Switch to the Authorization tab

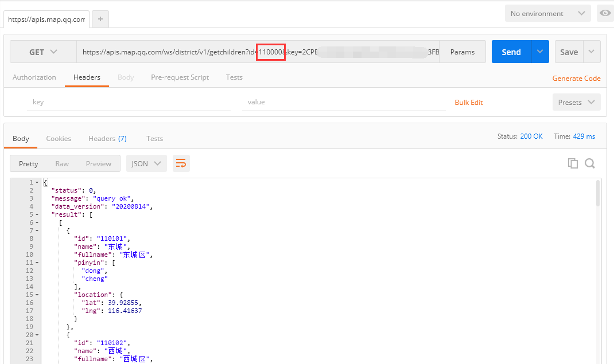coord(34,77)
